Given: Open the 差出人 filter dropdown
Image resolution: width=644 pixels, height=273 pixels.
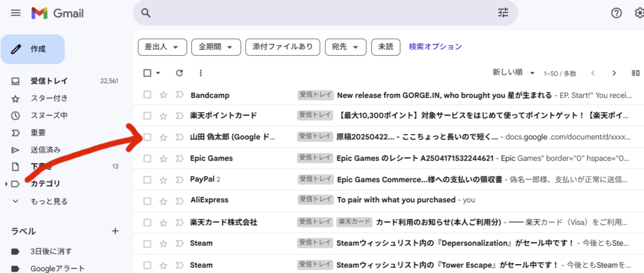Looking at the screenshot, I should (162, 47).
